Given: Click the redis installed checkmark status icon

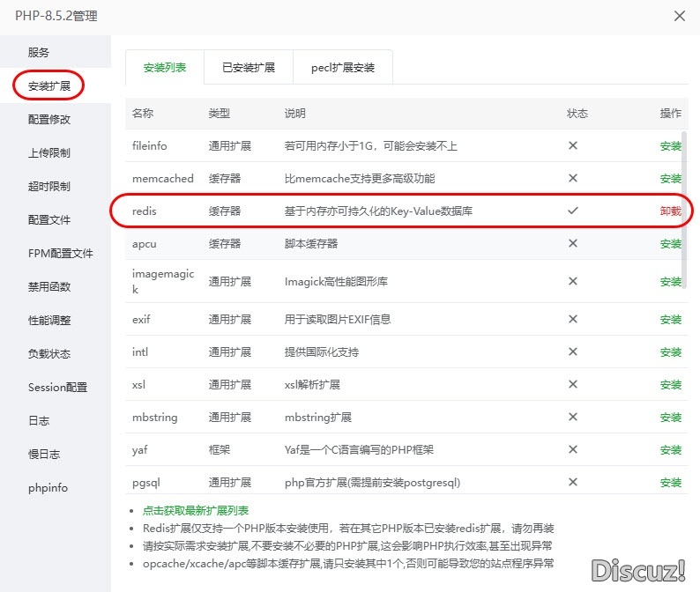Looking at the screenshot, I should (x=573, y=211).
